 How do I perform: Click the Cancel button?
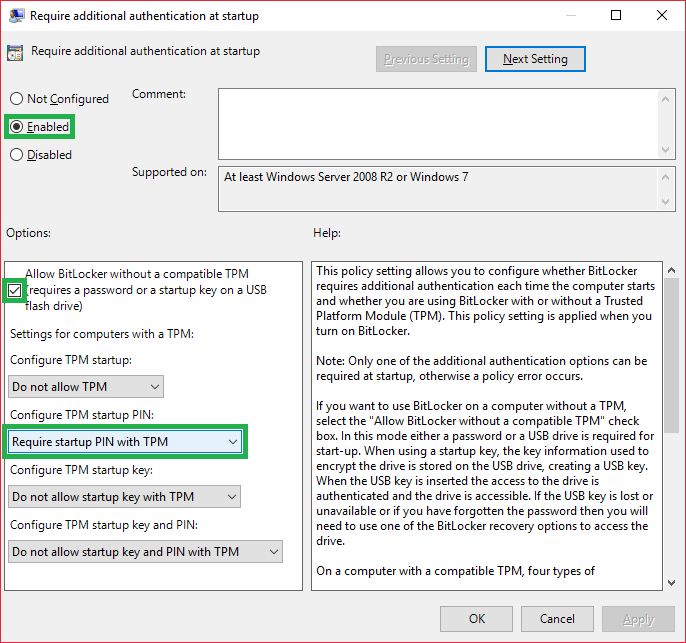[557, 619]
